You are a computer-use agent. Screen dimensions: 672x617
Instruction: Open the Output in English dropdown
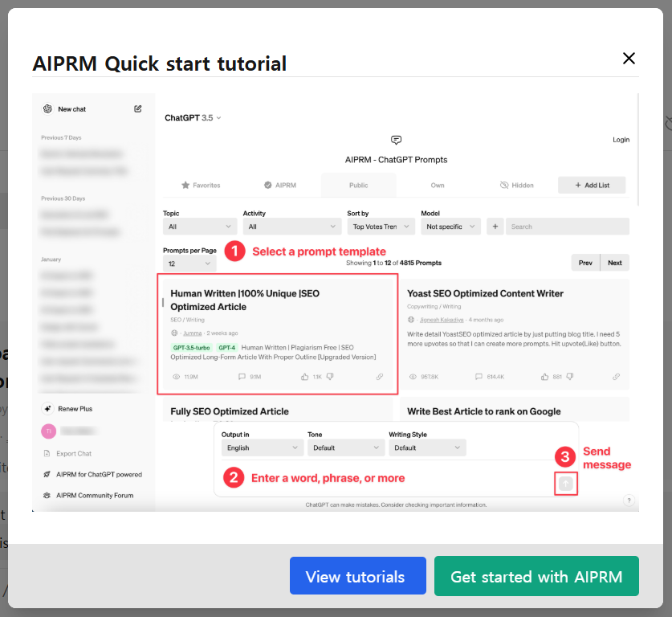[262, 447]
